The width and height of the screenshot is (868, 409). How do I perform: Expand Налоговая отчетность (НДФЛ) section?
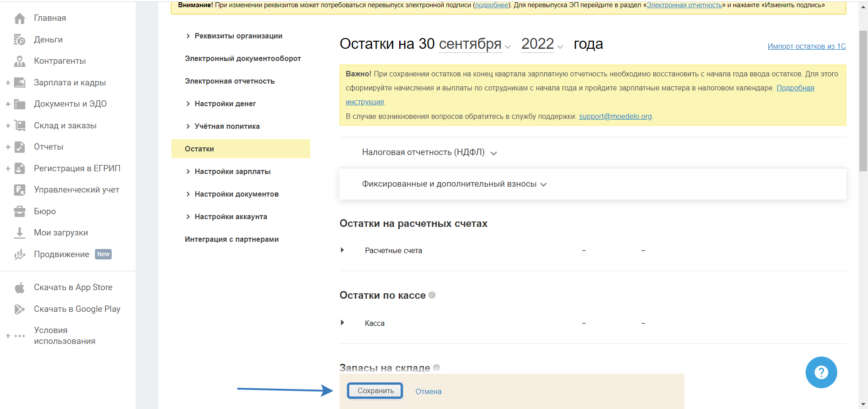[x=494, y=153]
